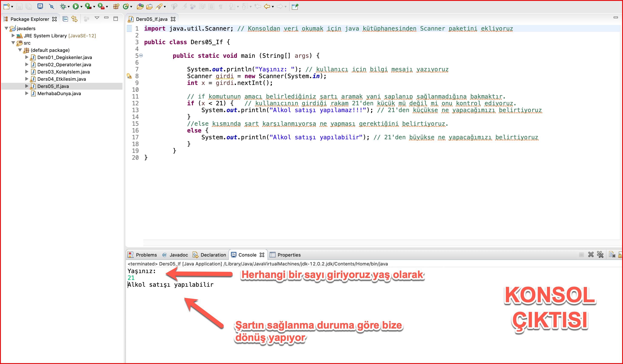Screen dimensions: 623x364
Task: Collapse the main method fold at line 5
Action: pos(141,56)
